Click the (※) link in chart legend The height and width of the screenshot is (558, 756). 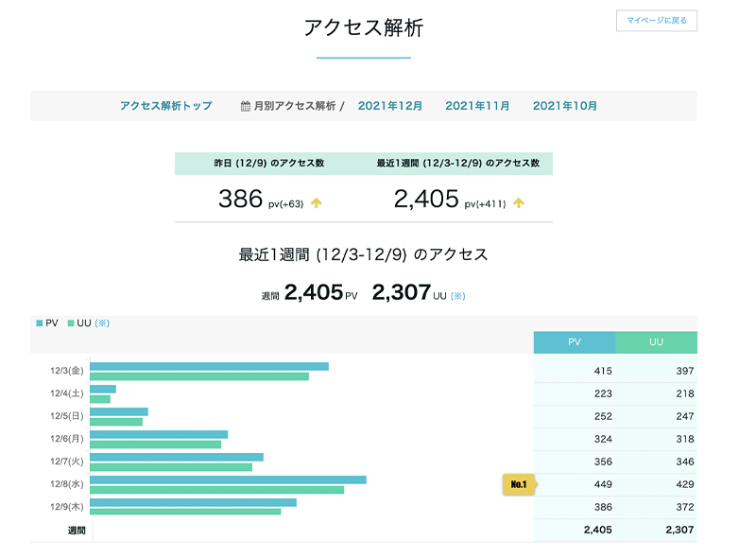[x=102, y=323]
